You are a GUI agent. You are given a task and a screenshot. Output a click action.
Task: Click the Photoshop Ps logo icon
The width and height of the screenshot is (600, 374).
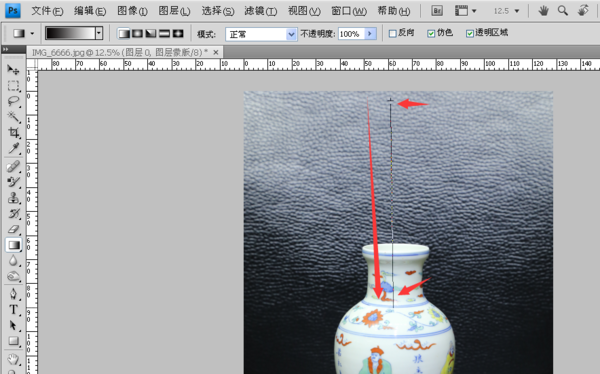point(13,10)
